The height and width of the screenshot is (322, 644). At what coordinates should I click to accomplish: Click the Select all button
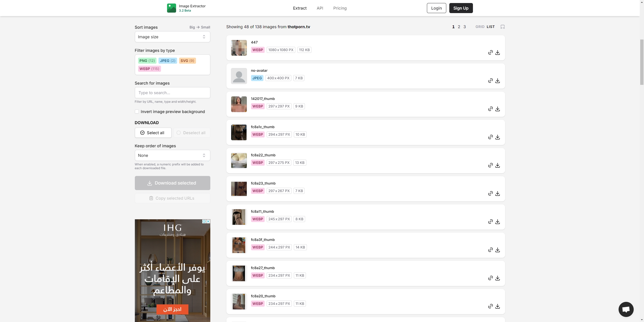coord(153,132)
